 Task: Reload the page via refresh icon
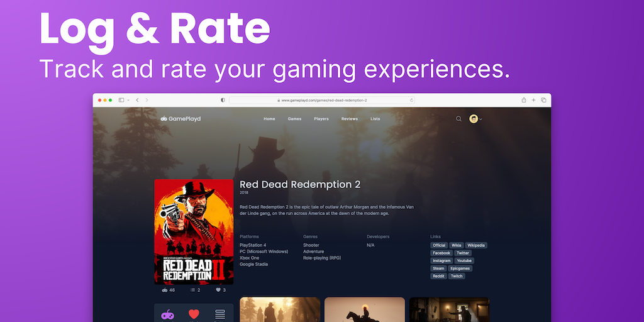click(411, 100)
